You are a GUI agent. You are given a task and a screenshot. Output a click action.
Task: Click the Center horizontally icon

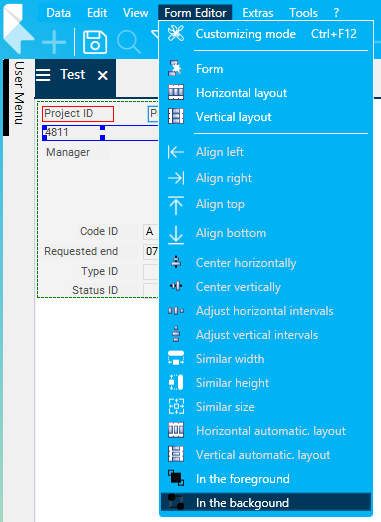pyautogui.click(x=176, y=262)
